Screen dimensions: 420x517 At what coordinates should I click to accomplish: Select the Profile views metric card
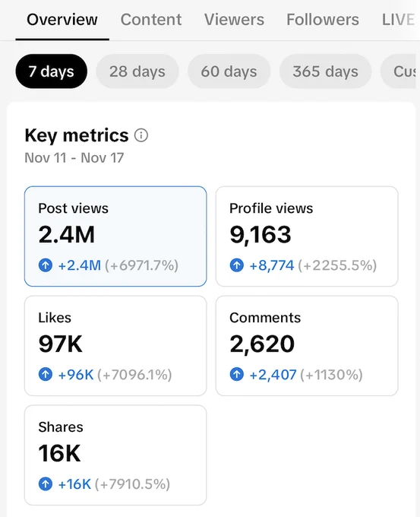click(x=307, y=236)
